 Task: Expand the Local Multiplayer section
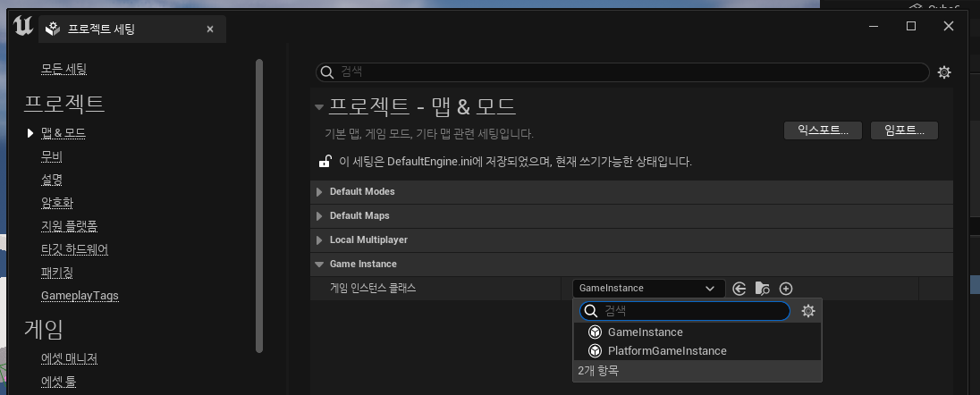click(319, 240)
